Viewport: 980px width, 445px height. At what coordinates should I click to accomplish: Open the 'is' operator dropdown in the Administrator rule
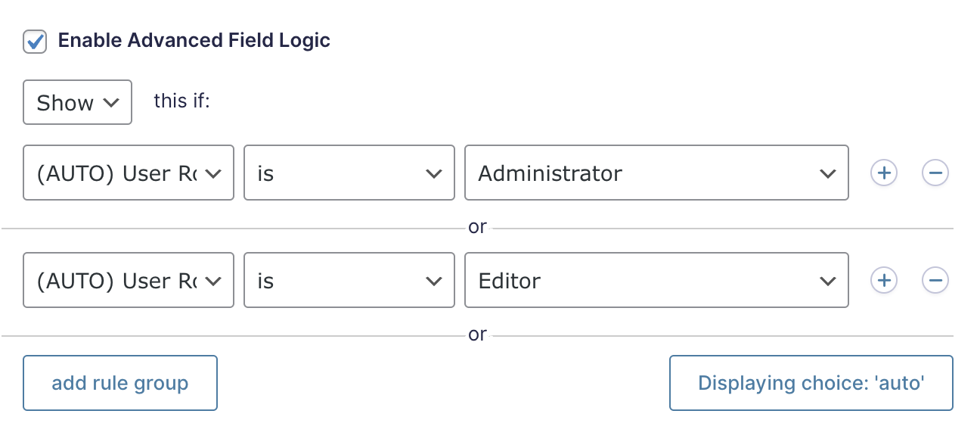click(349, 173)
